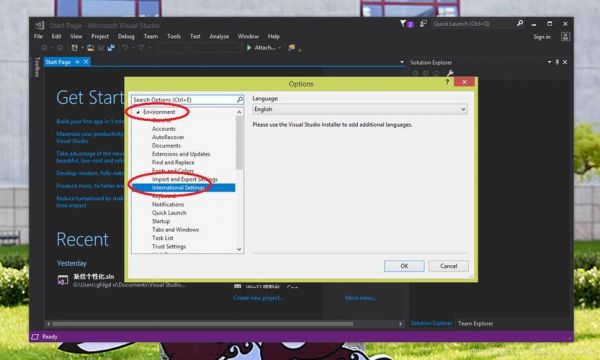600x360 pixels.
Task: Open the Debug menu
Action: 126,36
